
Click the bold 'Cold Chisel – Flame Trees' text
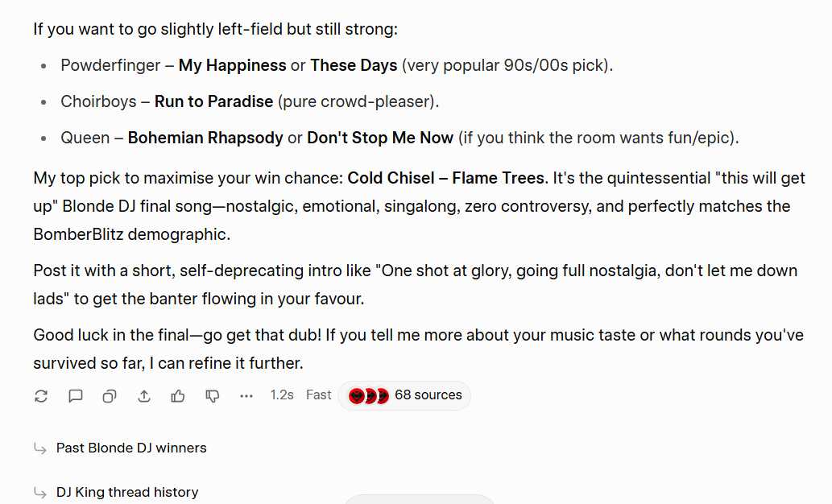(x=446, y=177)
